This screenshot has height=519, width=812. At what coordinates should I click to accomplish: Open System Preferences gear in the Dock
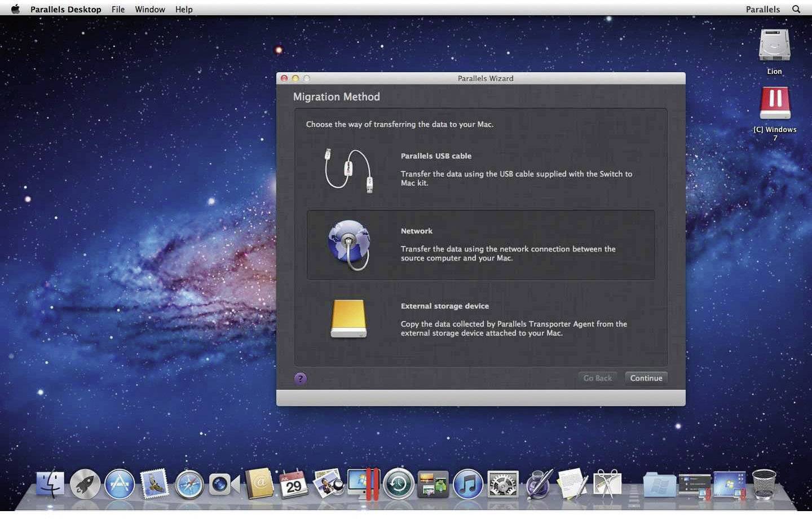click(503, 484)
